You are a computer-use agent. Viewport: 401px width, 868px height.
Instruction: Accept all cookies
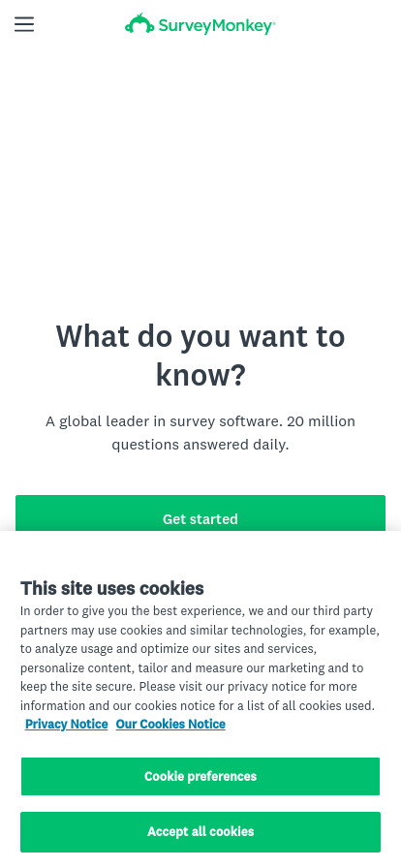(x=200, y=831)
